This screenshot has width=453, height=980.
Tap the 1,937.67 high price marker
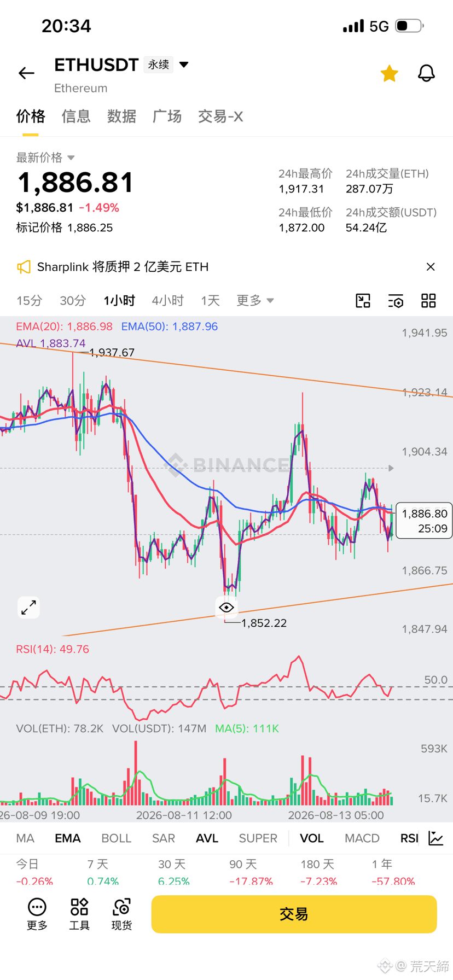[112, 353]
